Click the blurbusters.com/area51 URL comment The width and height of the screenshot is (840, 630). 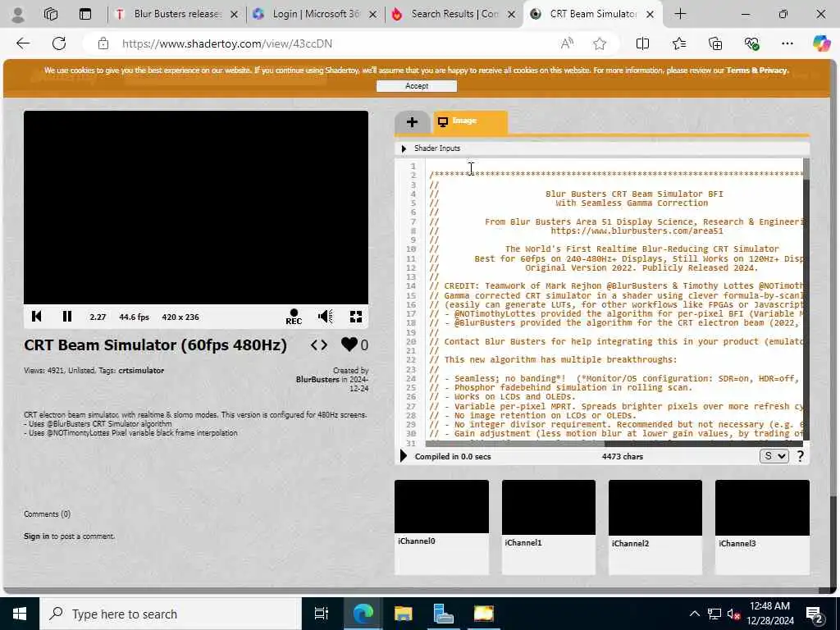(637, 231)
